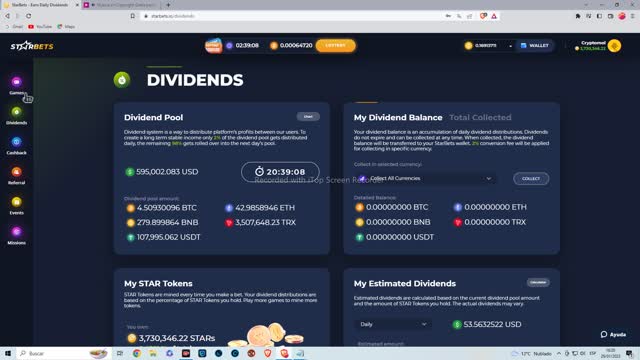640x360 pixels.
Task: Click the bookmark icon in address bar
Action: click(x=133, y=16)
